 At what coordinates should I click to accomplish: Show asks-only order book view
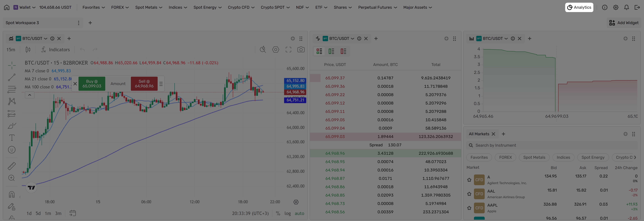coord(343,51)
